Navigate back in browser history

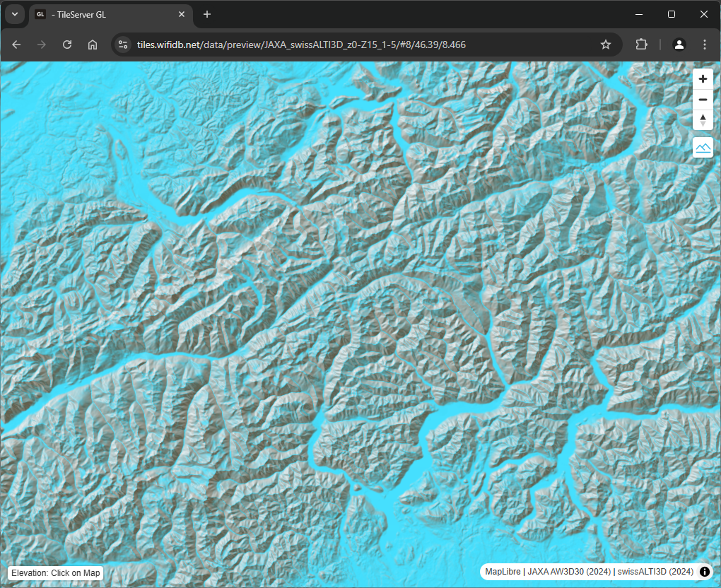click(17, 45)
